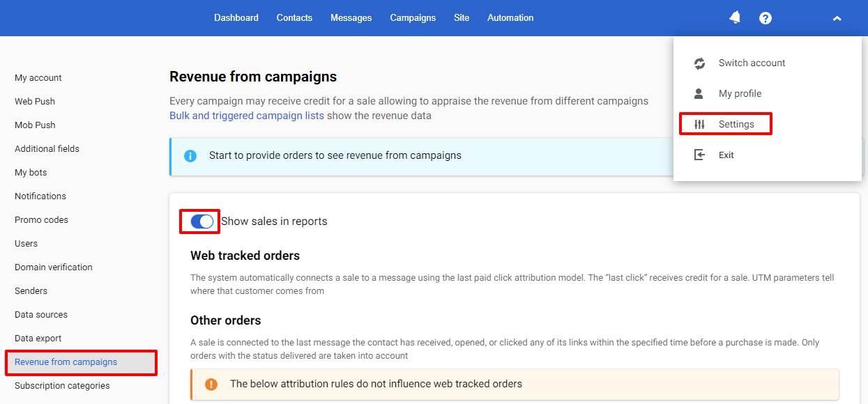This screenshot has height=404, width=868.
Task: Click the notification bell icon
Action: coord(735,17)
